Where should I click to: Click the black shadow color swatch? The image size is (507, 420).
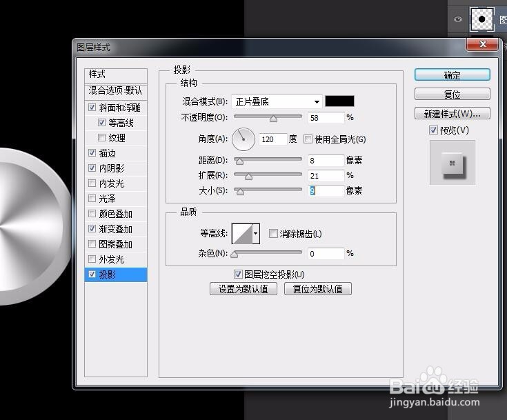pyautogui.click(x=339, y=101)
